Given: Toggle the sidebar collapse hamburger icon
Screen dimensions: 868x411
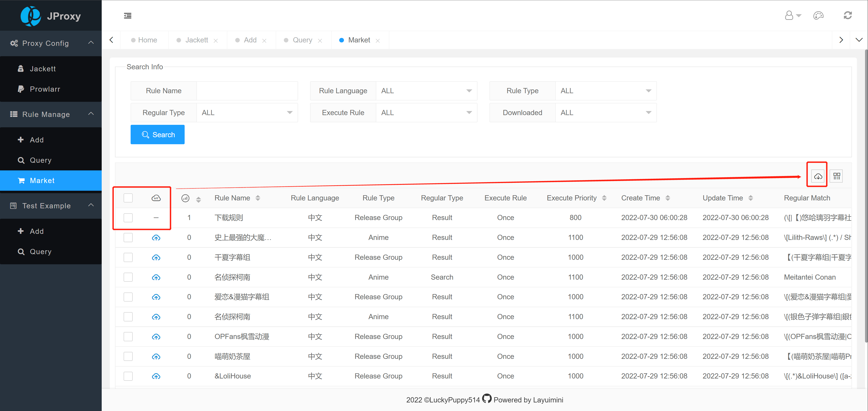Looking at the screenshot, I should pos(128,16).
